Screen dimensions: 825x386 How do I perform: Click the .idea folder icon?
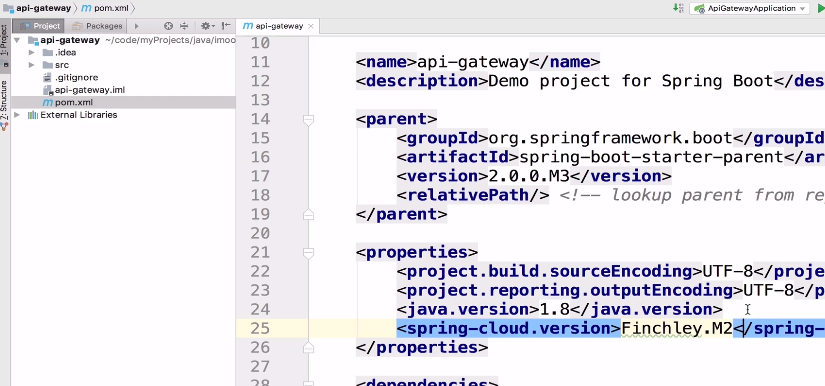coord(47,53)
